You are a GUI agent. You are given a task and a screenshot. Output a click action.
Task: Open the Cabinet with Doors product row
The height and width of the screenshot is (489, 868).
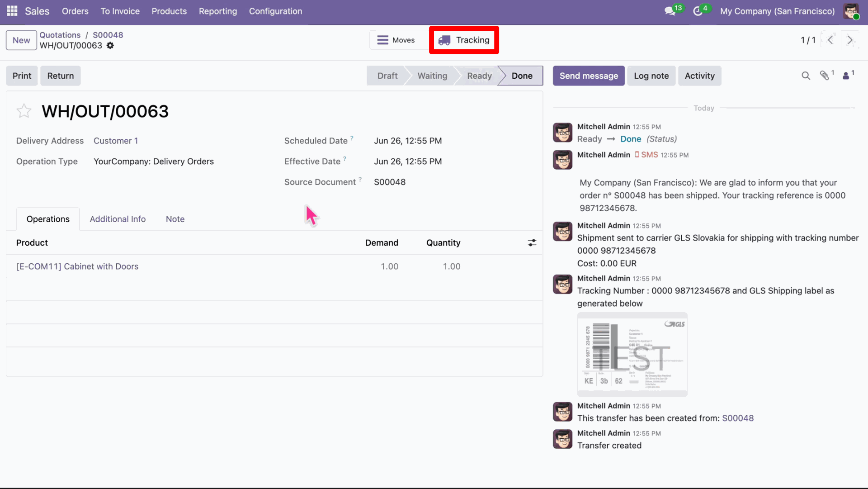pyautogui.click(x=274, y=266)
